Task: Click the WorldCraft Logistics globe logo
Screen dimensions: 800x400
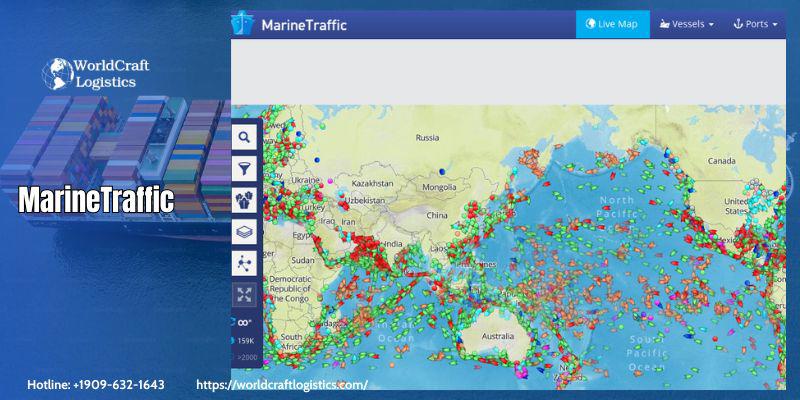Action: click(57, 74)
